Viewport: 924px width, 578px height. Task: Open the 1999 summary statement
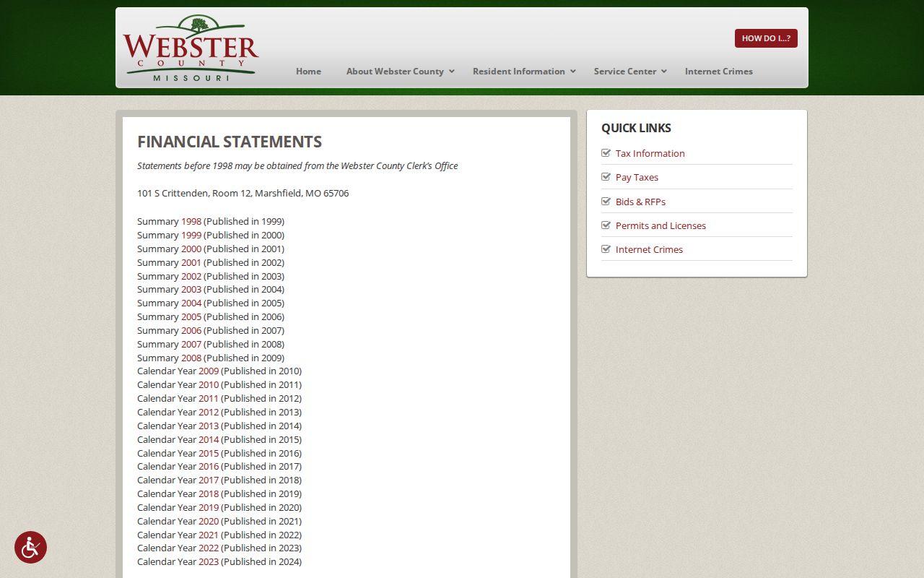tap(191, 235)
